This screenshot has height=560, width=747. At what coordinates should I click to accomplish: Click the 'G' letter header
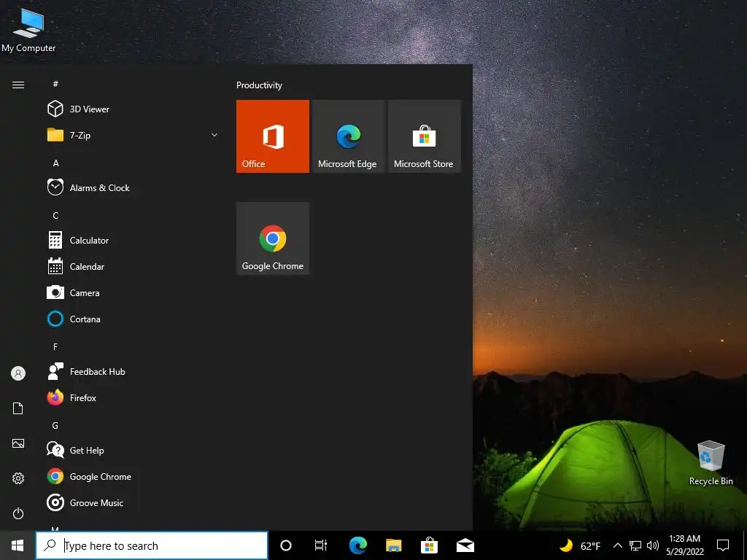[x=55, y=426]
